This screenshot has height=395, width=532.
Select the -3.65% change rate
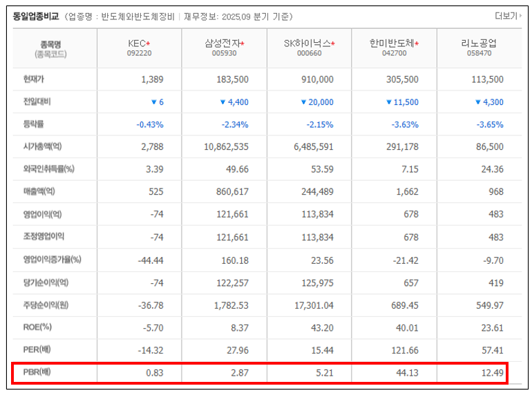[x=490, y=125]
